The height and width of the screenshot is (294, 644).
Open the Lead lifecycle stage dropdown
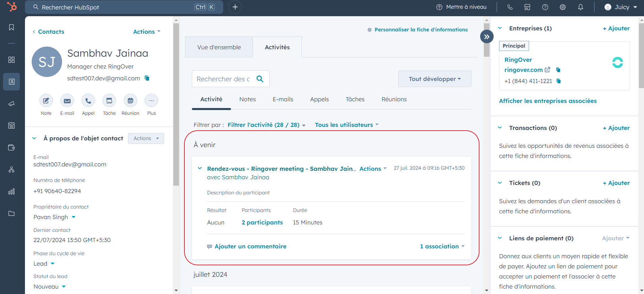44,264
